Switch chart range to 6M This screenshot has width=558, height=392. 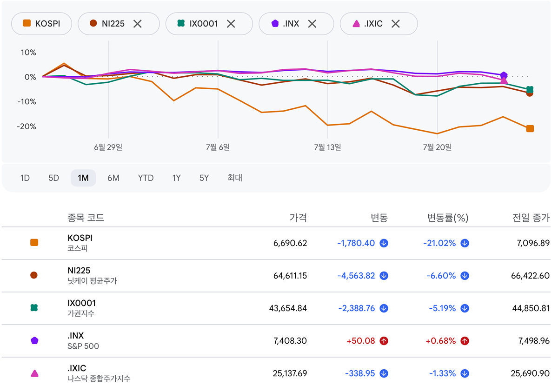(x=113, y=178)
